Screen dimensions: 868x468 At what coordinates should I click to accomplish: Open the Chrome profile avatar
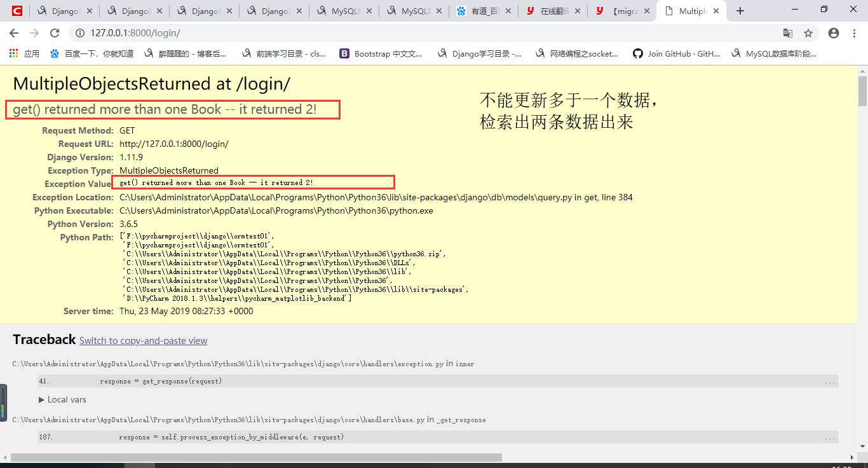click(834, 33)
